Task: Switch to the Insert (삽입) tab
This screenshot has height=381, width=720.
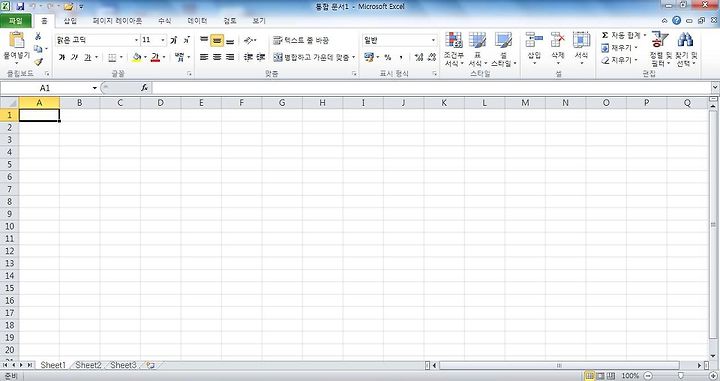Action: pos(70,21)
